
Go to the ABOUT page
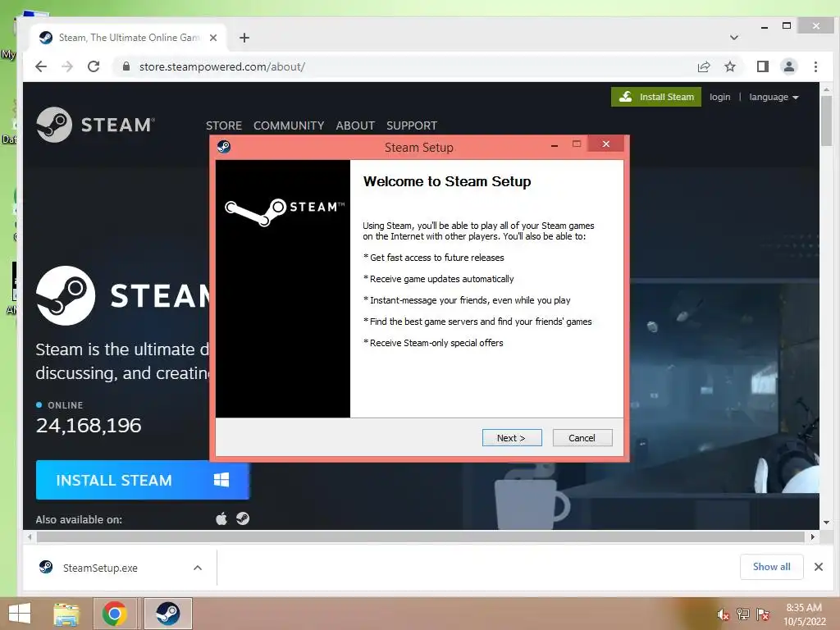coord(355,126)
